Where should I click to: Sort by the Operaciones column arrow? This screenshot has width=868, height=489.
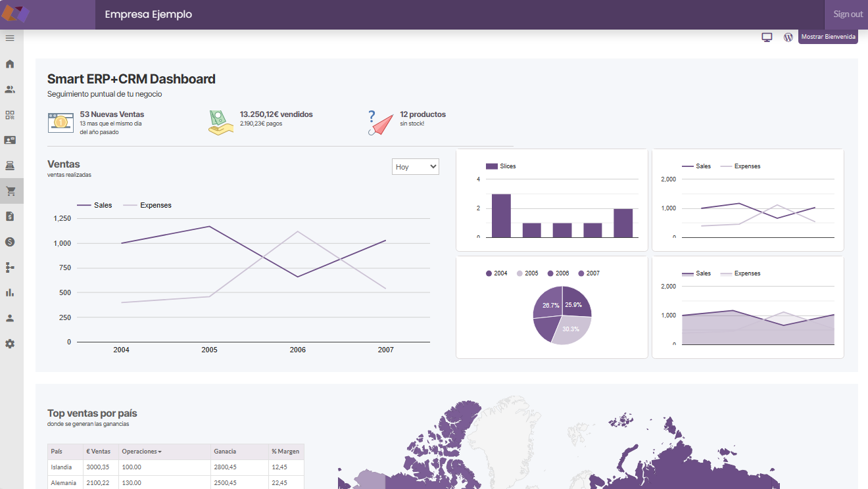[160, 452]
